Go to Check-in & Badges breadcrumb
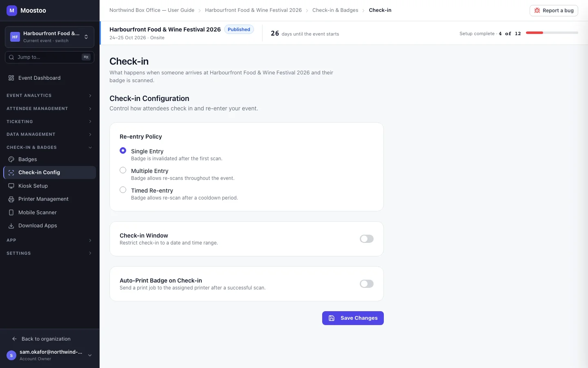588x368 pixels. [x=335, y=10]
